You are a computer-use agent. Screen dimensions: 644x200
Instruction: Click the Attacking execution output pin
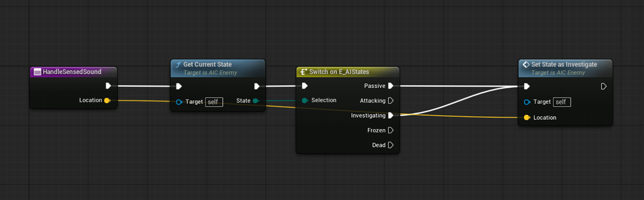391,101
